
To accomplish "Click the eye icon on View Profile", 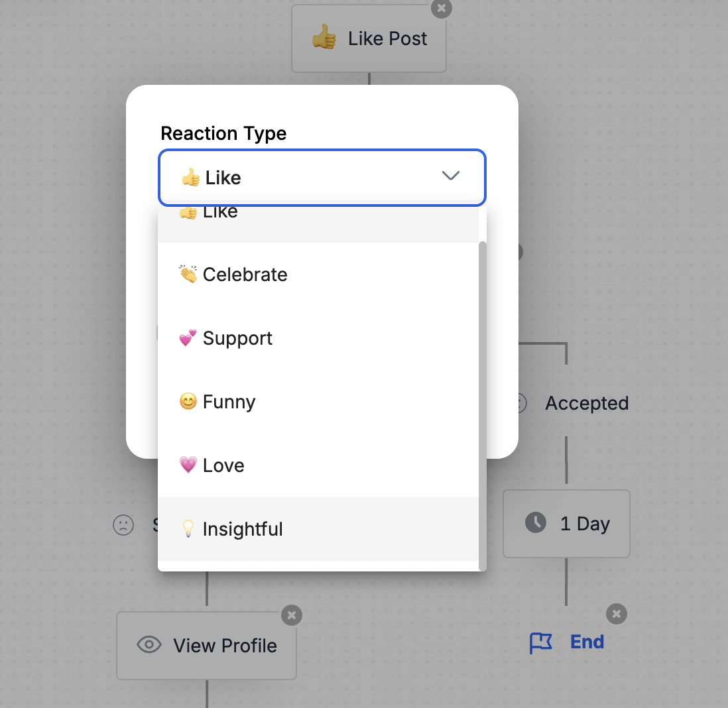I will click(149, 645).
